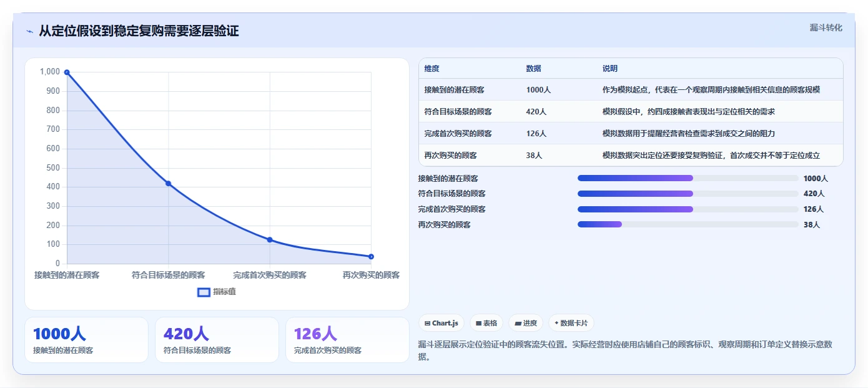Click the x-axis label 再次购买的顾客
Screen dimensions: 868x388
pyautogui.click(x=371, y=275)
